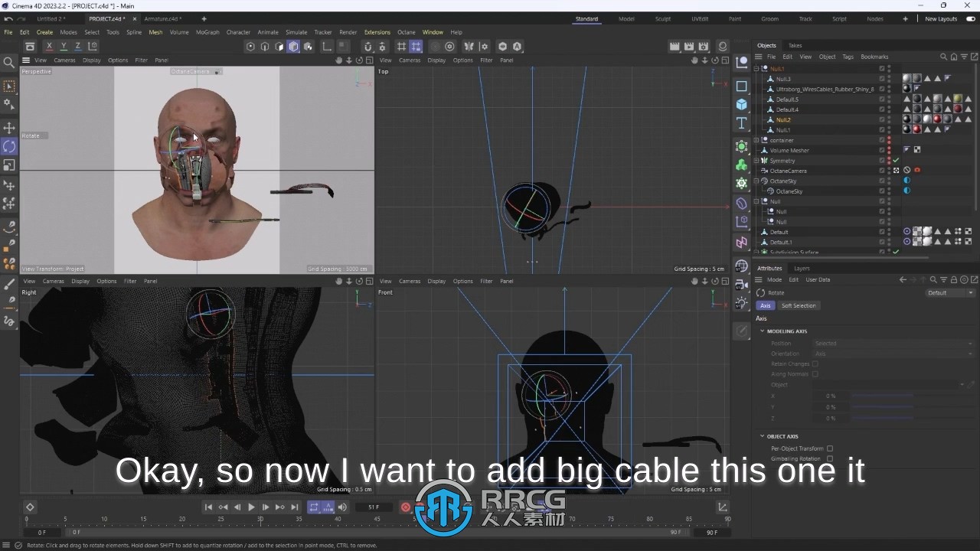This screenshot has height=551, width=980.
Task: Select the highlighted Model mode cube icon
Action: (294, 47)
